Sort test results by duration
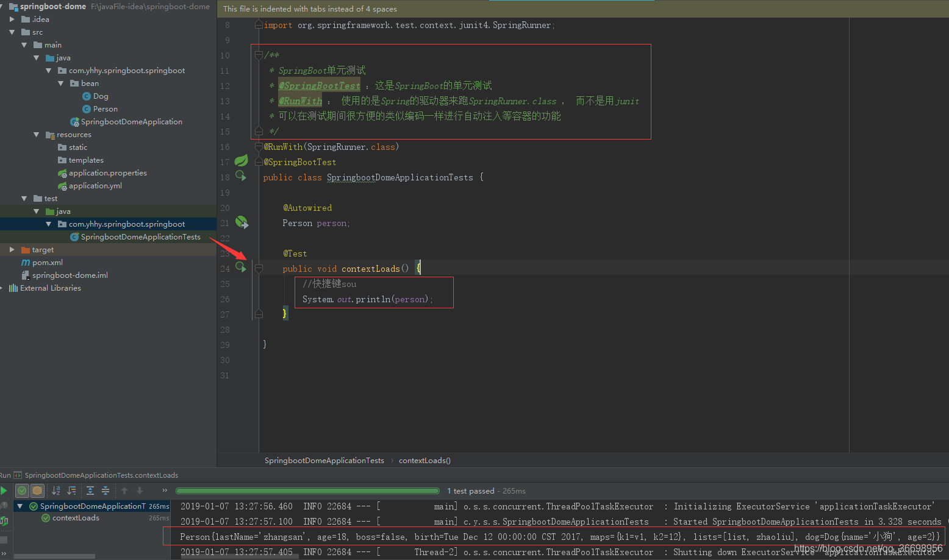This screenshot has height=560, width=949. point(71,491)
